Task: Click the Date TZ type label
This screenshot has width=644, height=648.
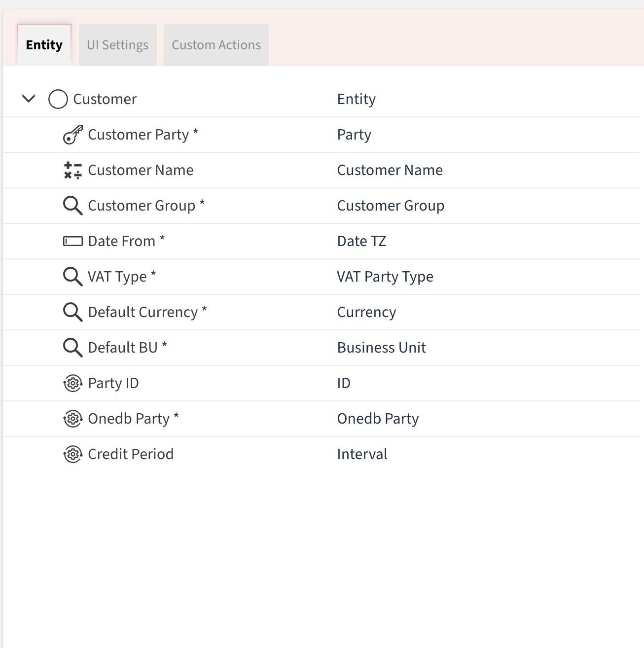Action: [x=361, y=241]
